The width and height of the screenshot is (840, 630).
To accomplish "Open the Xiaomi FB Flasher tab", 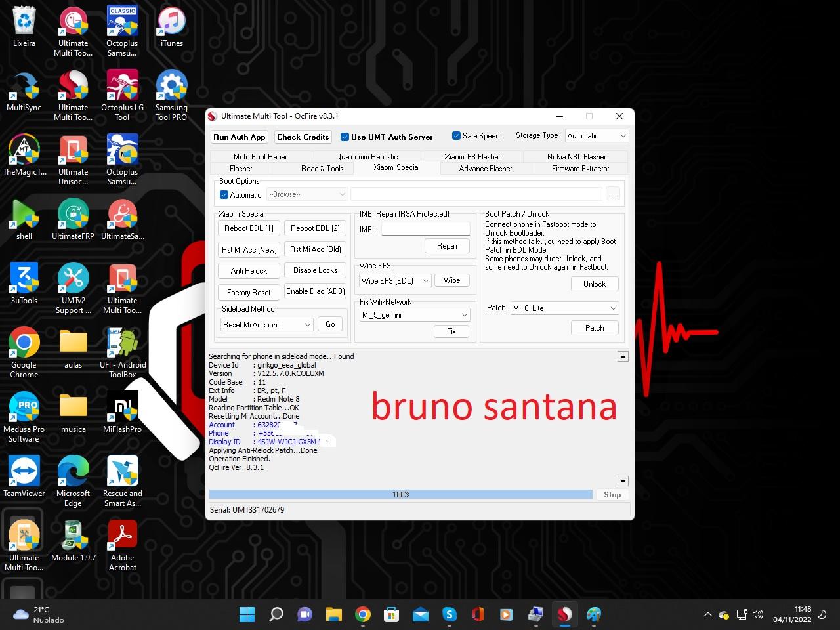I will (x=472, y=157).
